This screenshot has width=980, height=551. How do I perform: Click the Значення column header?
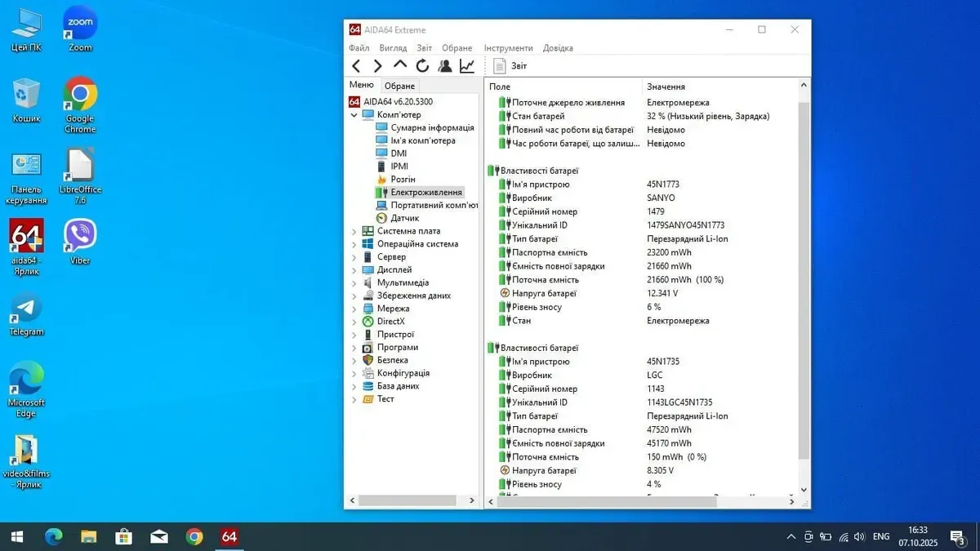(666, 87)
